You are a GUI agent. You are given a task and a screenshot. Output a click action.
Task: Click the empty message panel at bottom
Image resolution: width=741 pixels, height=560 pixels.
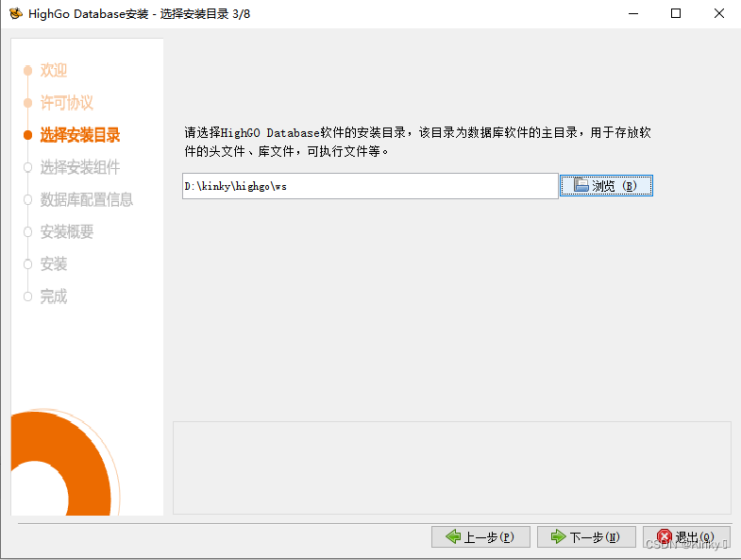pos(452,467)
